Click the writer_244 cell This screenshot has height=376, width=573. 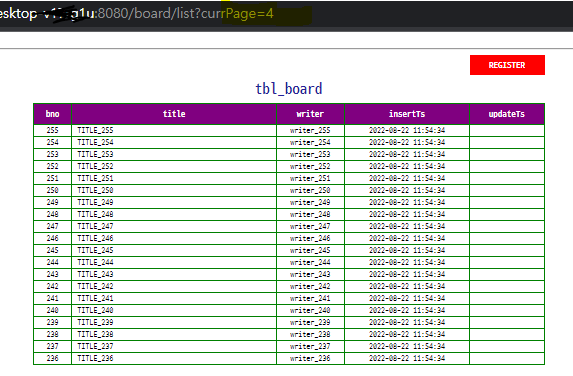[310, 262]
